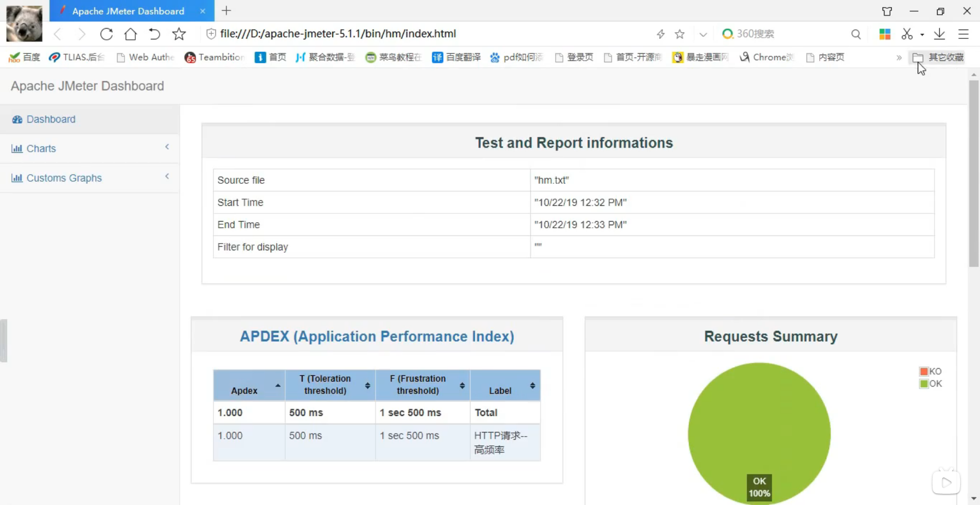Select the Apache JMeter Dashboard tab

coord(128,11)
